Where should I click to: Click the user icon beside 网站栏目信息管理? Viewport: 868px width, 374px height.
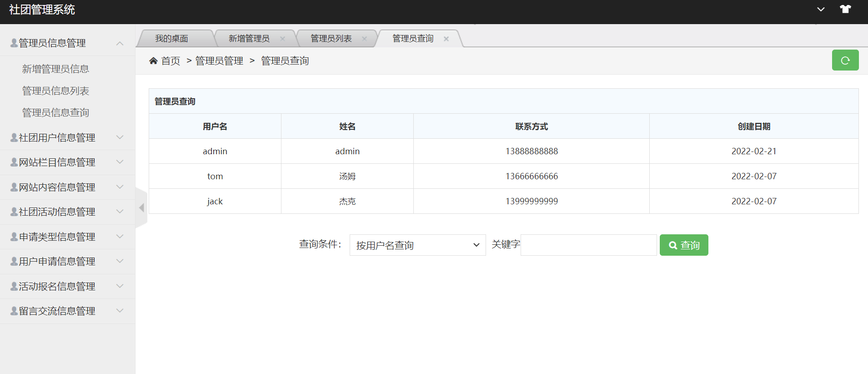point(14,162)
